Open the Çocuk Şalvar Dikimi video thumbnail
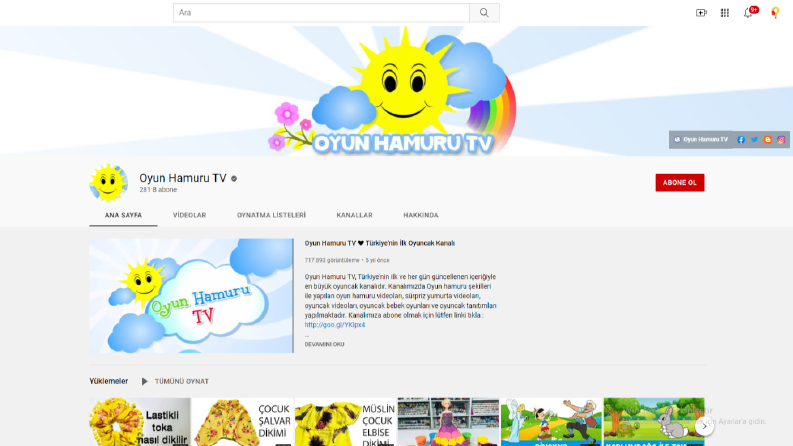Image resolution: width=793 pixels, height=446 pixels. [243, 422]
